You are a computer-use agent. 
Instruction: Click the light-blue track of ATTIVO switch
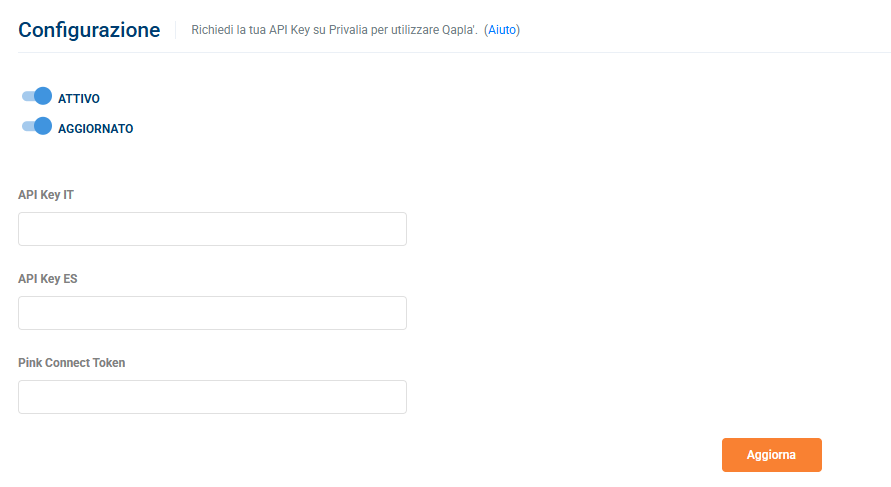[x=27, y=96]
